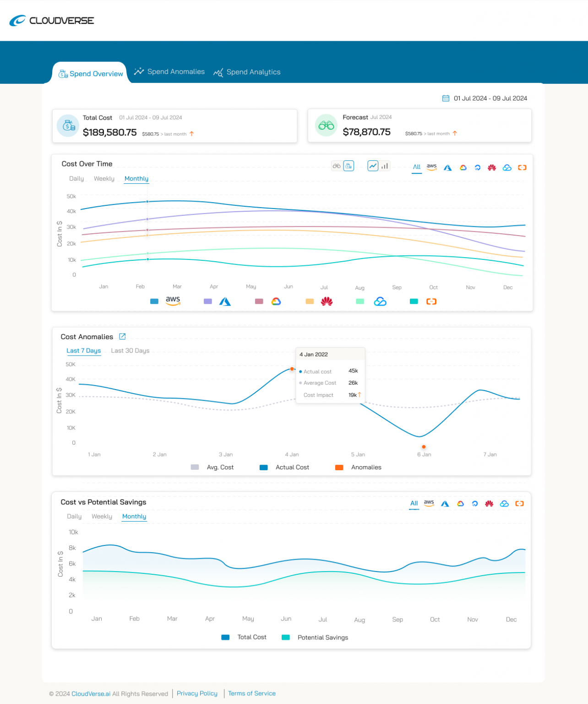This screenshot has width=588, height=704.
Task: Switch Cost Over Time to bar chart view
Action: [x=385, y=165]
